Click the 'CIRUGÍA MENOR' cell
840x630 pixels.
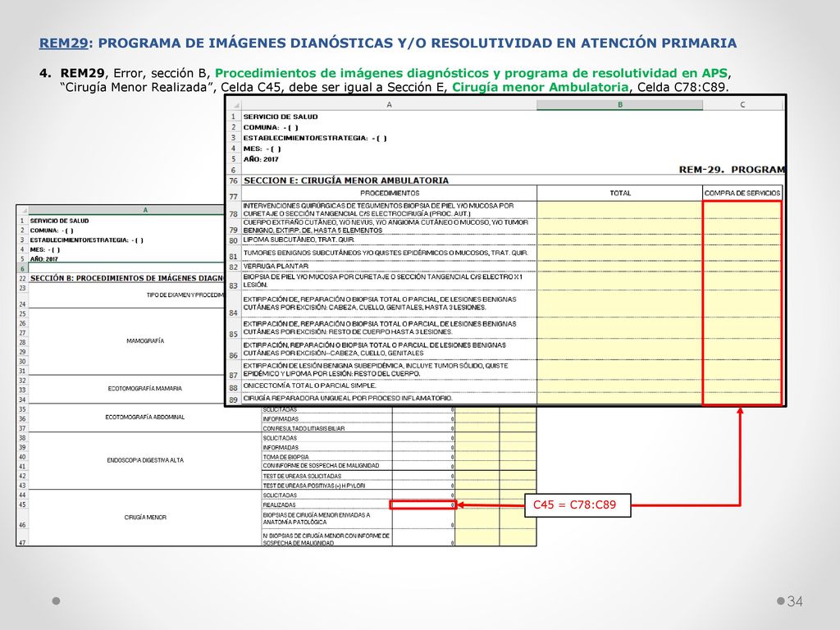145,518
